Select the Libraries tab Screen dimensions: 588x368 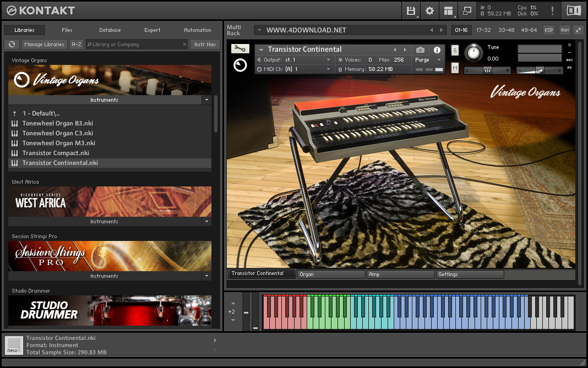(24, 30)
